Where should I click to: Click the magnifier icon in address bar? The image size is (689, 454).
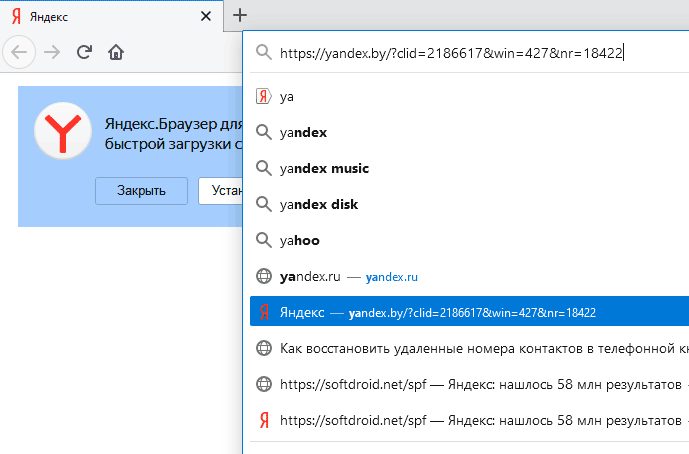[x=264, y=52]
